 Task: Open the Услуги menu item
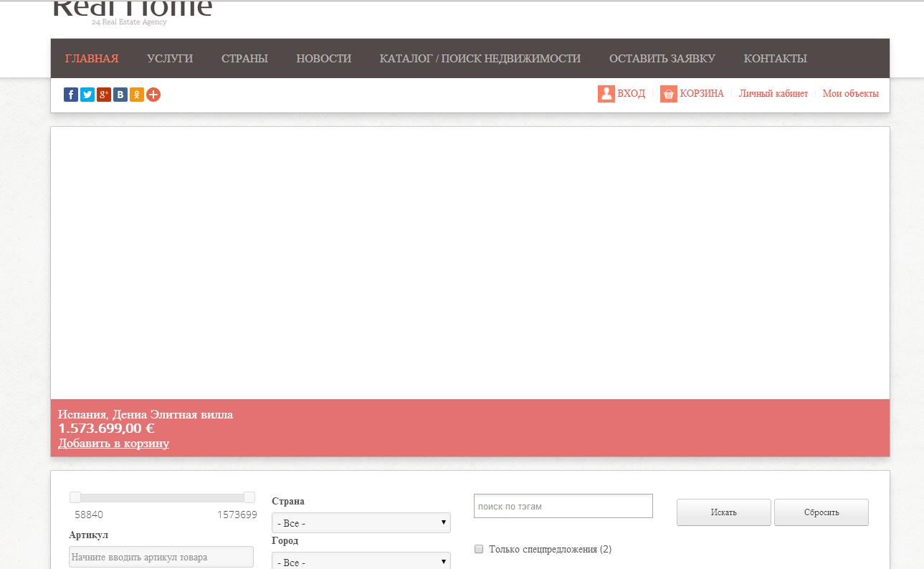(x=170, y=59)
